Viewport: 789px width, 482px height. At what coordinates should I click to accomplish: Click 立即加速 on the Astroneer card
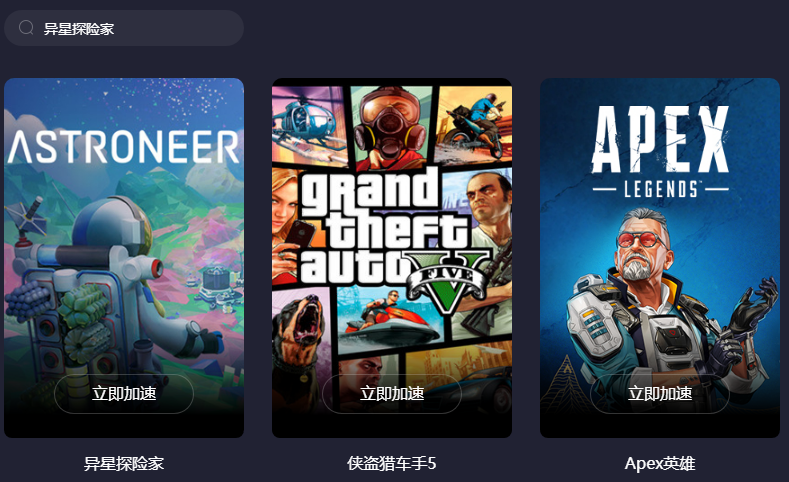(x=124, y=393)
